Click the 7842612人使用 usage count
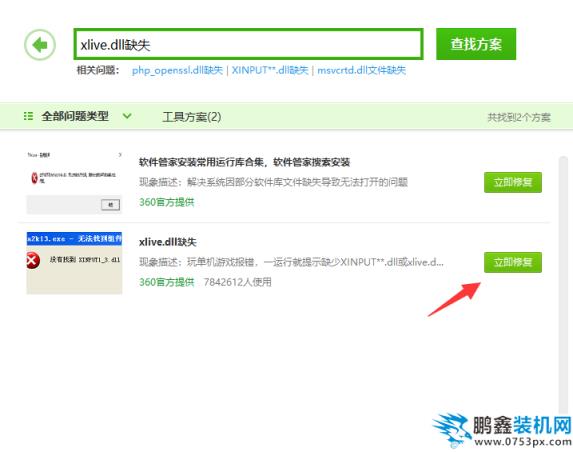The width and height of the screenshot is (573, 452). click(x=238, y=282)
